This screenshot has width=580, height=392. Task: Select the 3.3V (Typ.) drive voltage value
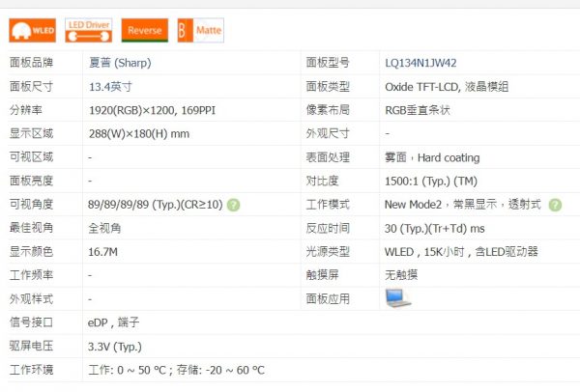[x=115, y=347]
